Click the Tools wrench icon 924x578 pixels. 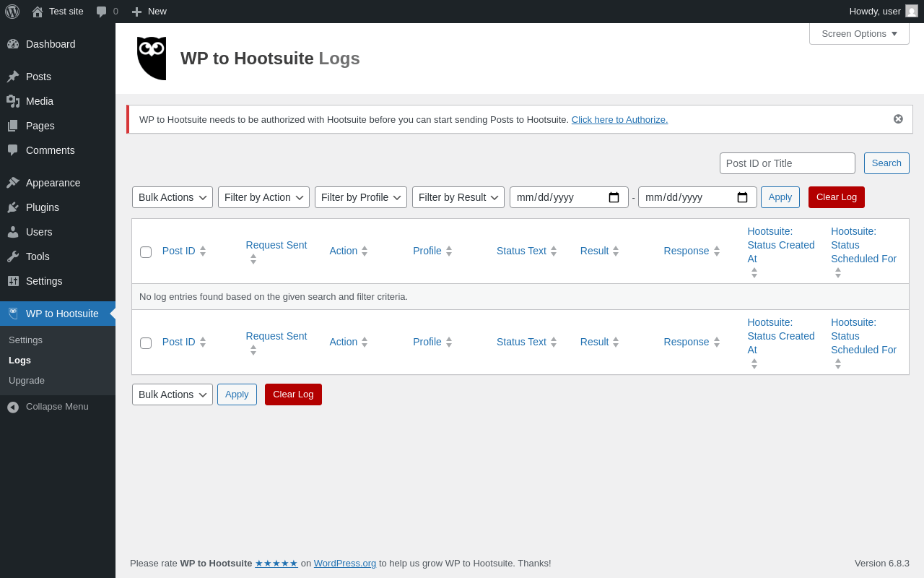pyautogui.click(x=13, y=256)
